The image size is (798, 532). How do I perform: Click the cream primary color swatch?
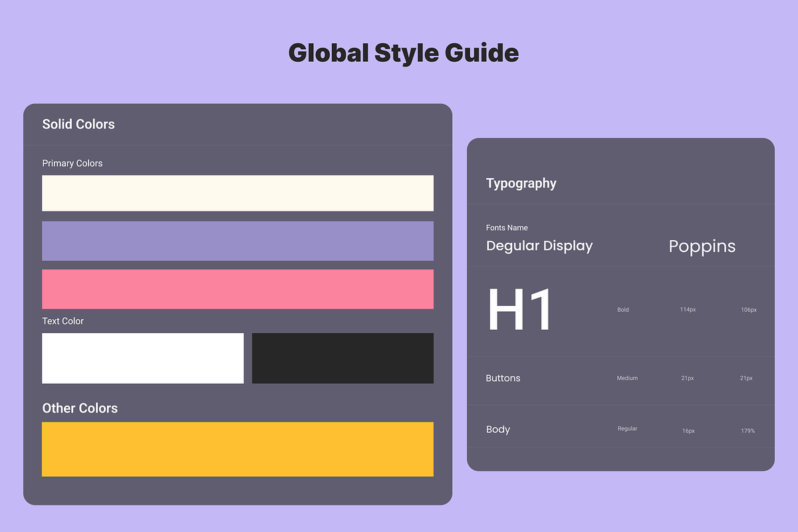[237, 193]
